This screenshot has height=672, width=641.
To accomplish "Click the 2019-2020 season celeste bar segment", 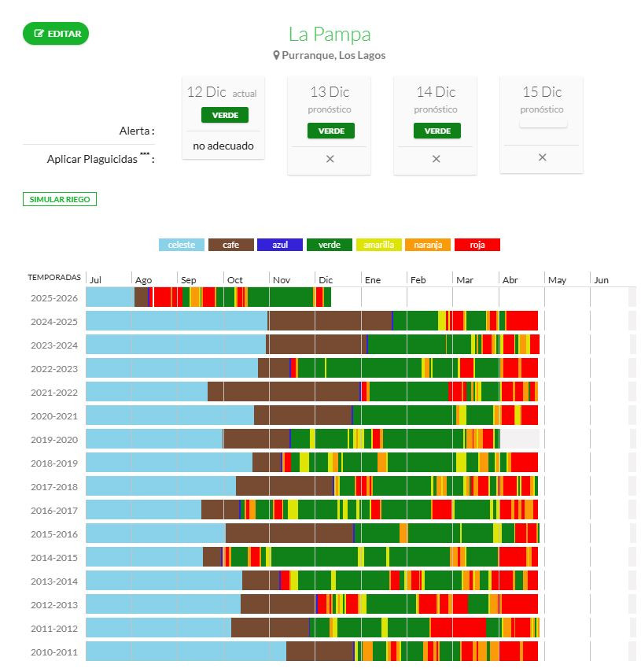I will click(x=153, y=439).
